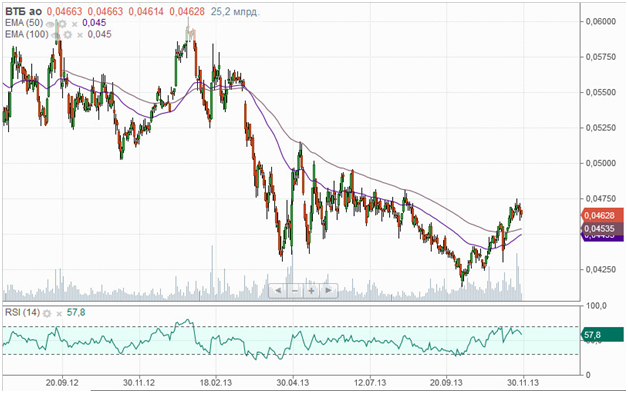Zoom out the chart with minus button
The height and width of the screenshot is (393, 628).
click(295, 290)
